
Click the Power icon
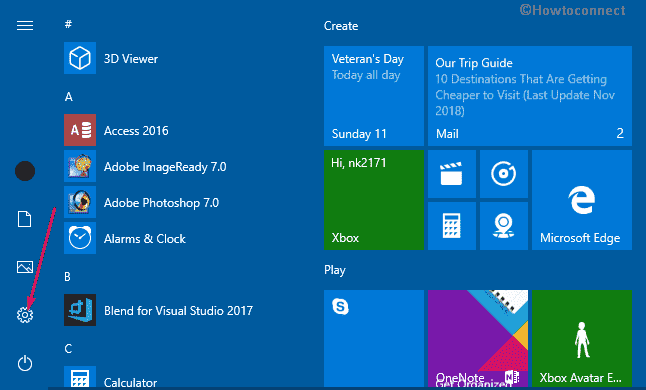coord(25,363)
